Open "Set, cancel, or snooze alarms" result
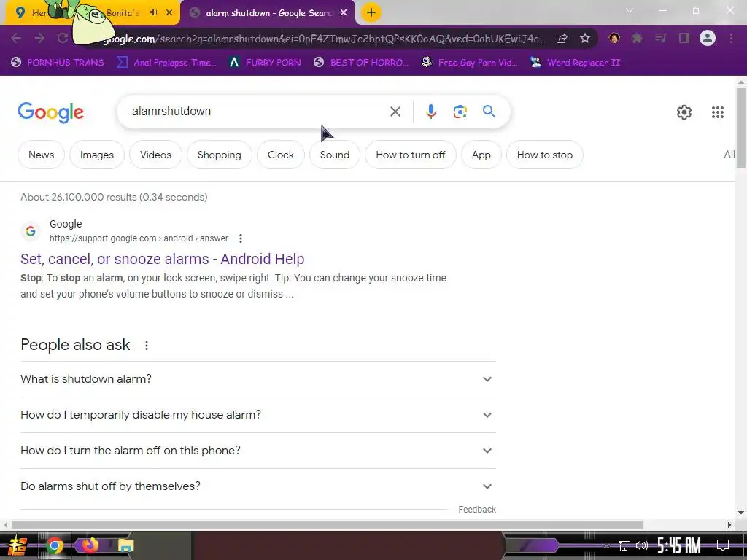The height and width of the screenshot is (560, 747). (163, 259)
